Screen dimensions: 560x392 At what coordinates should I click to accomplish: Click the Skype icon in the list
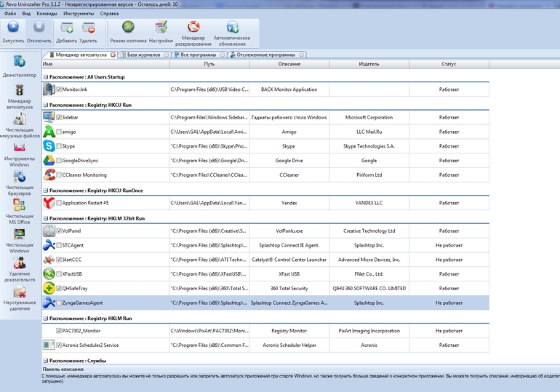[x=49, y=146]
